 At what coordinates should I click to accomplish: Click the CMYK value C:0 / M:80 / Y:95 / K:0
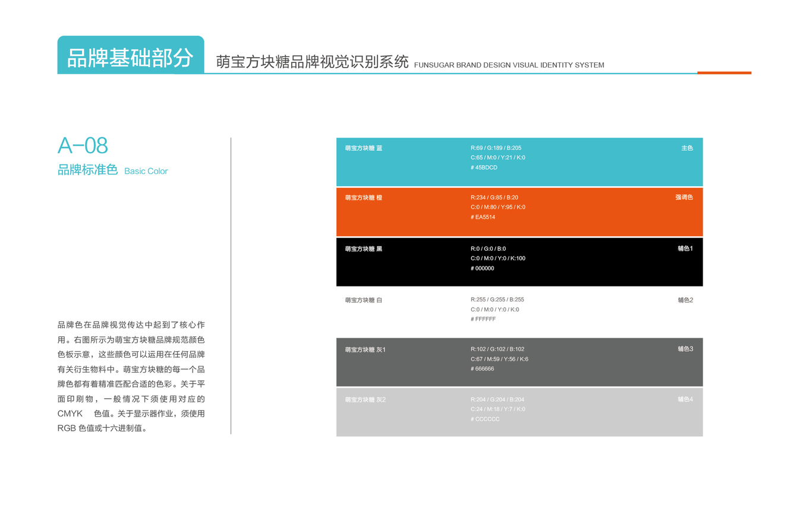[498, 207]
